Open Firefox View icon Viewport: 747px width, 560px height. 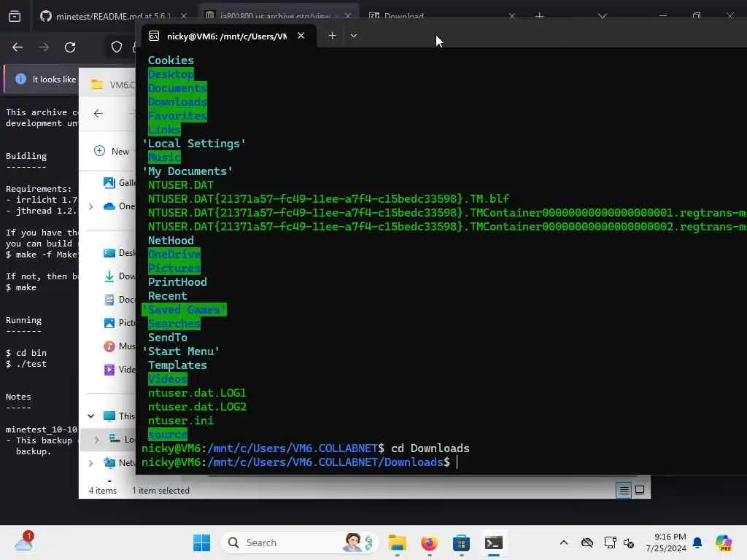15,16
